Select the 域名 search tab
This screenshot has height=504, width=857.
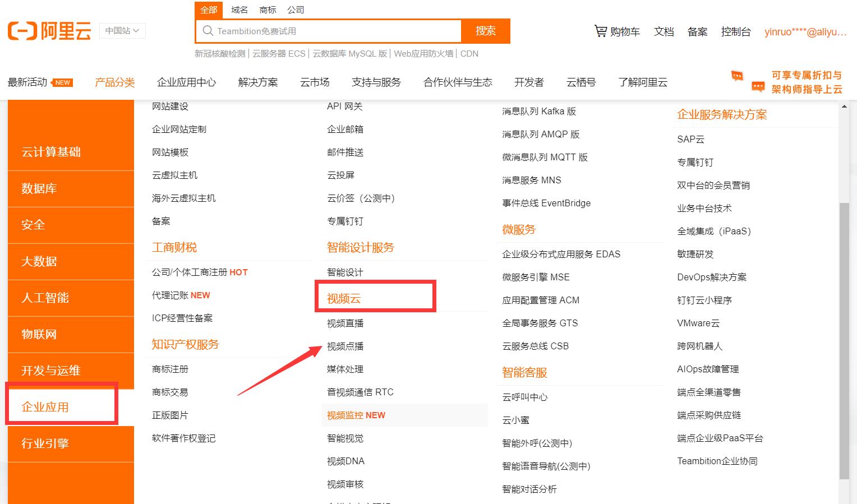pos(239,10)
